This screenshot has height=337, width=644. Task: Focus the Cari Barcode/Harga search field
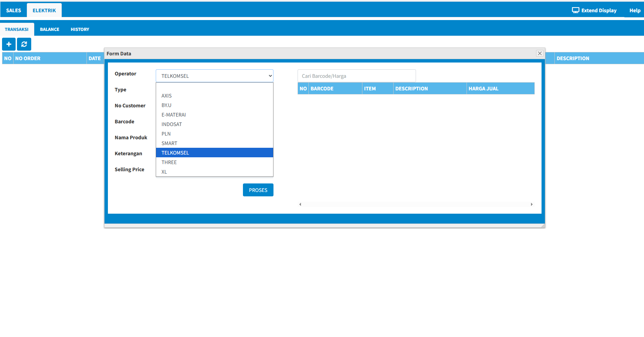click(357, 76)
